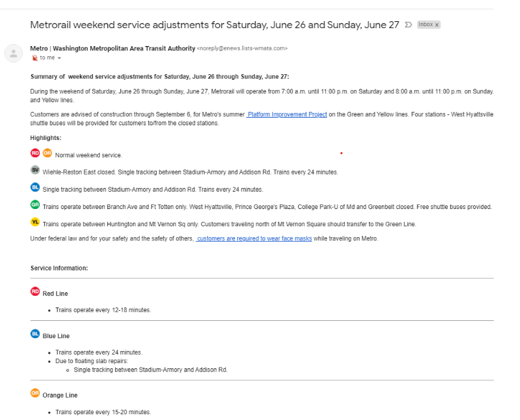Click the email subject line

(214, 25)
